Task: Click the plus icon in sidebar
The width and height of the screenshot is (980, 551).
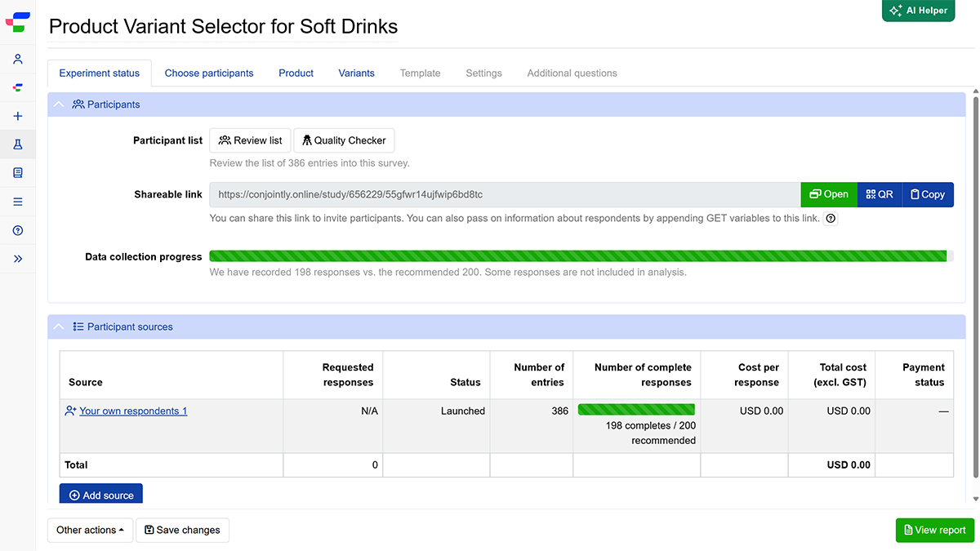Action: coord(18,116)
